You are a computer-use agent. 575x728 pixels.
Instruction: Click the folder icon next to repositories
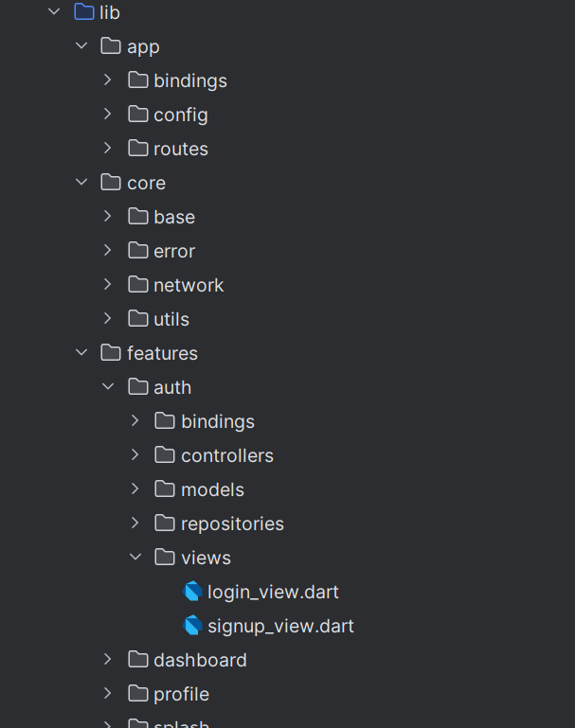pos(165,524)
